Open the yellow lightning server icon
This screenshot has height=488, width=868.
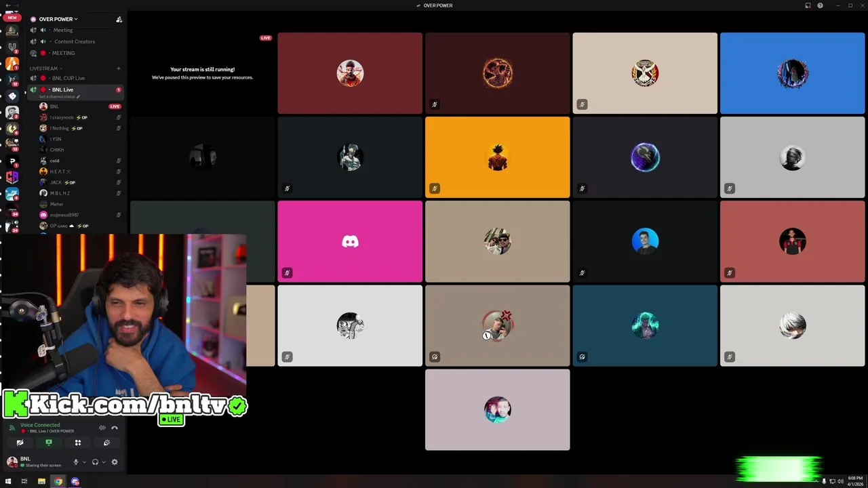[12, 129]
